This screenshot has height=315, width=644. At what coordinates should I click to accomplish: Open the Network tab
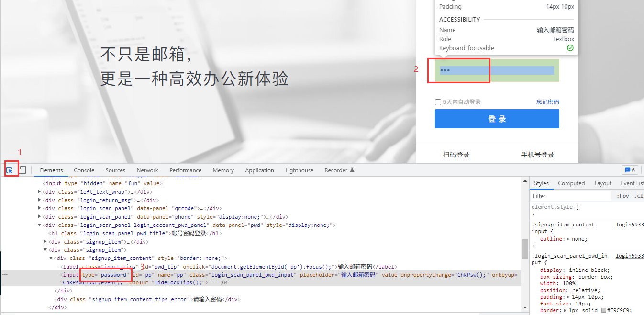click(147, 170)
